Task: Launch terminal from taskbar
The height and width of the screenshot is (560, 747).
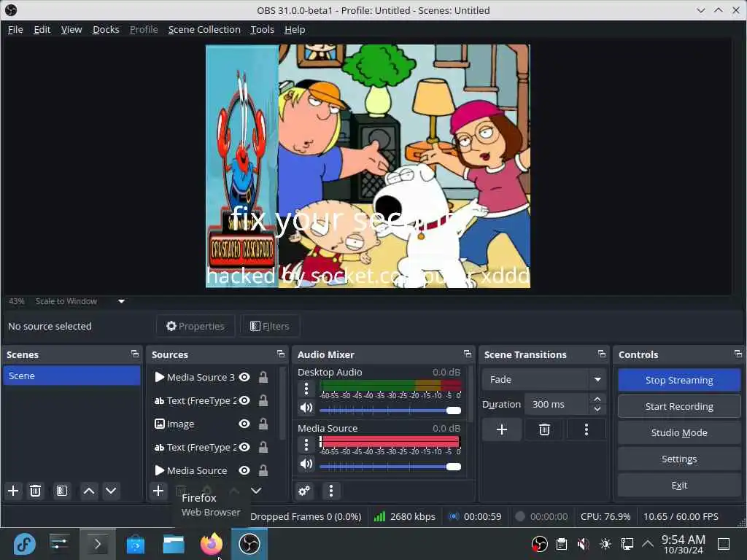Action: (x=98, y=544)
